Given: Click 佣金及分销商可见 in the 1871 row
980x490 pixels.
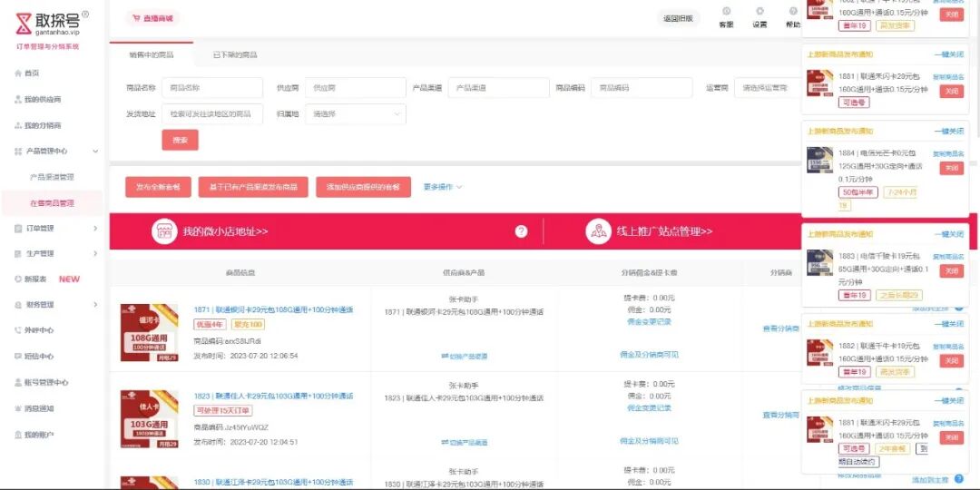Looking at the screenshot, I should click(649, 355).
